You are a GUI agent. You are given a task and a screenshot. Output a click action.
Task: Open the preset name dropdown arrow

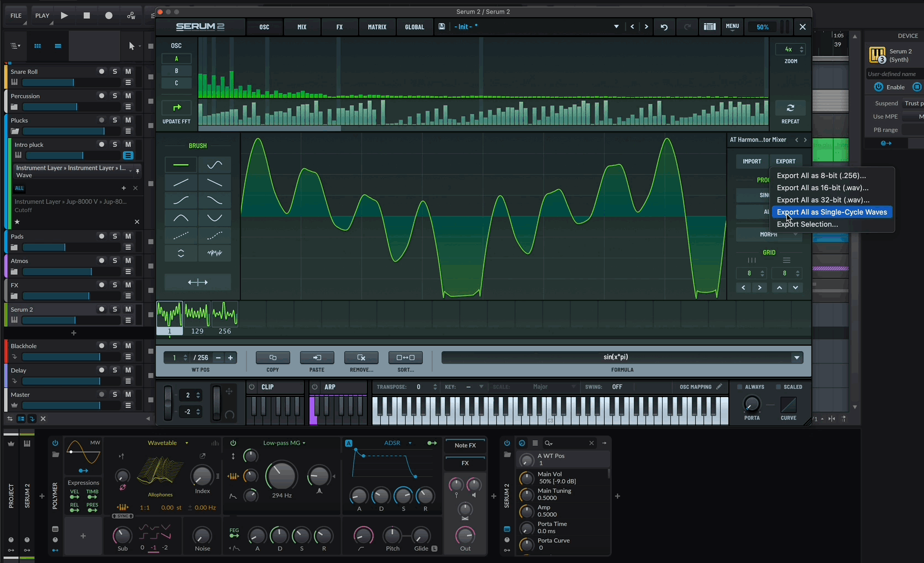[616, 27]
